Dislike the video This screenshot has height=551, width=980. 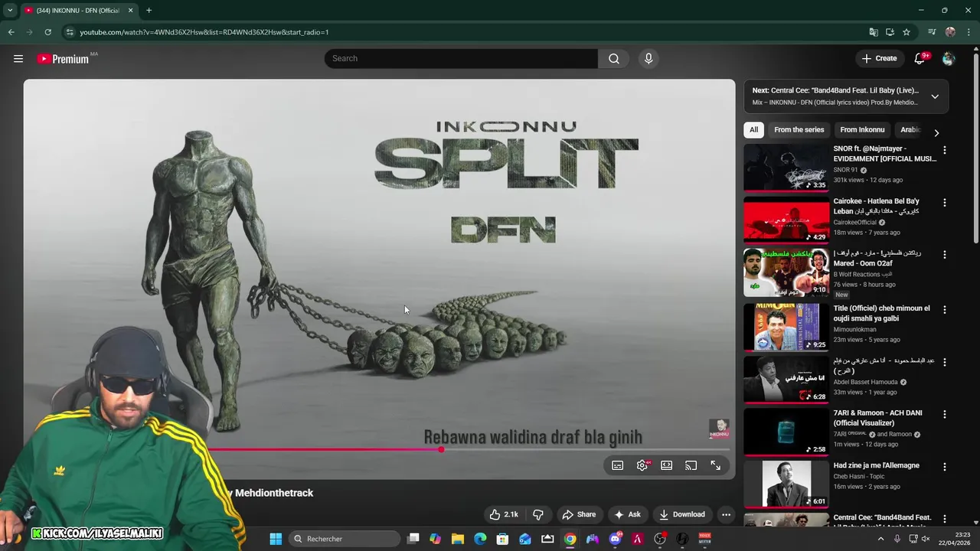click(x=538, y=514)
